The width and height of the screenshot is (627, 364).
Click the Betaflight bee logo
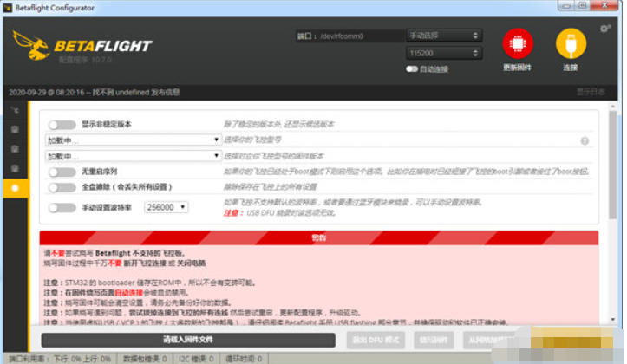31,46
